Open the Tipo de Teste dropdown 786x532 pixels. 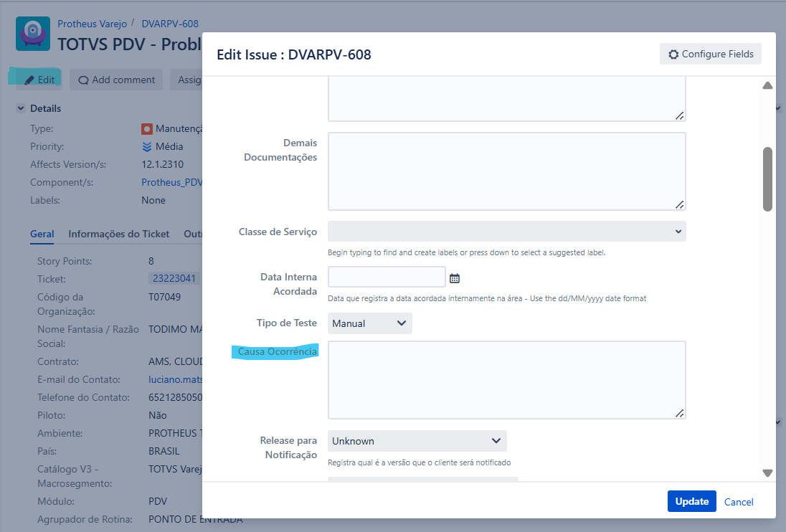coord(370,323)
